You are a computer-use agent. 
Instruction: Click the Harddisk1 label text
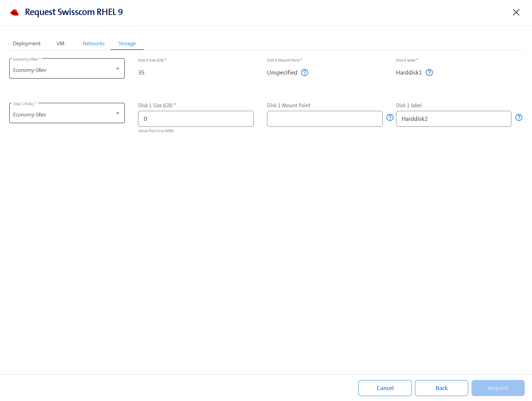(x=409, y=73)
